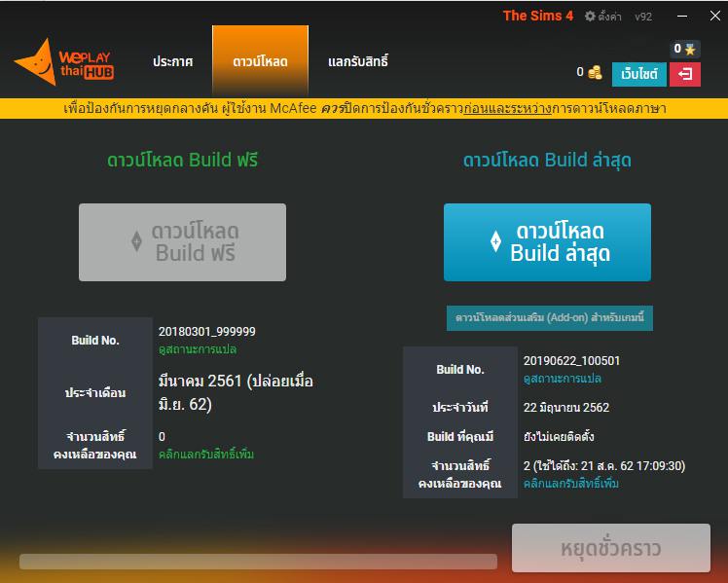Click the ดาวน์โหลด Build ล่าสุด blue heading
Viewport: 728px width, 583px height.
click(x=547, y=161)
